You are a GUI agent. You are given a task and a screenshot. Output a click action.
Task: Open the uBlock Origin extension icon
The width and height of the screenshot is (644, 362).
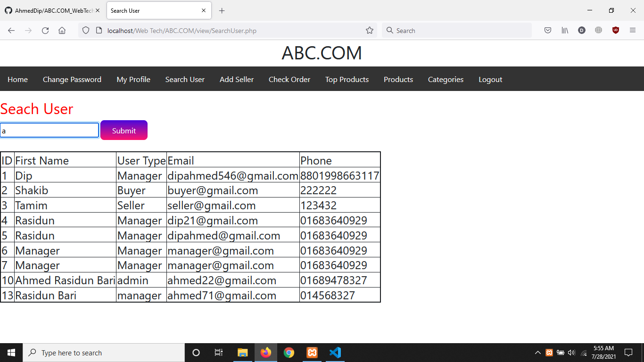(x=616, y=30)
